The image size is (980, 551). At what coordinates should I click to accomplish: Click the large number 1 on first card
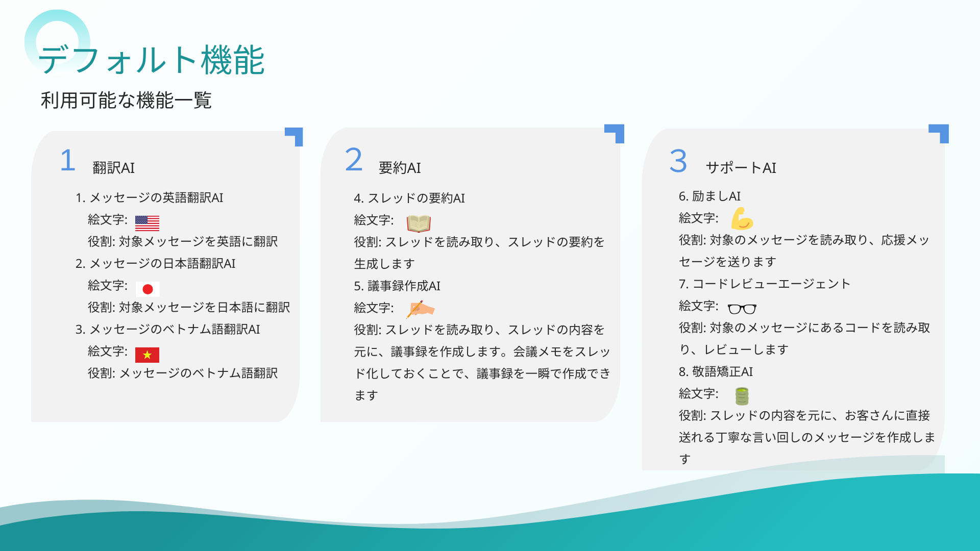click(68, 160)
